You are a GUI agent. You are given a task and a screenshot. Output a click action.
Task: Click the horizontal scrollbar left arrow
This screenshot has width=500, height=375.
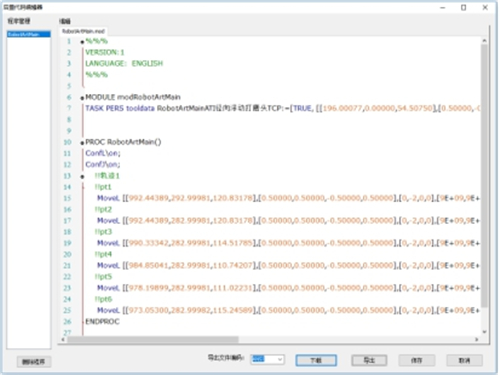[63, 339]
